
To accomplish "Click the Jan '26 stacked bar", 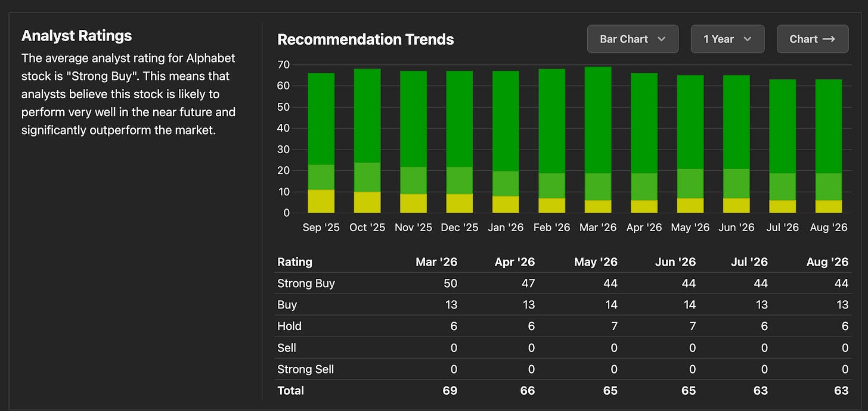I will (x=506, y=142).
